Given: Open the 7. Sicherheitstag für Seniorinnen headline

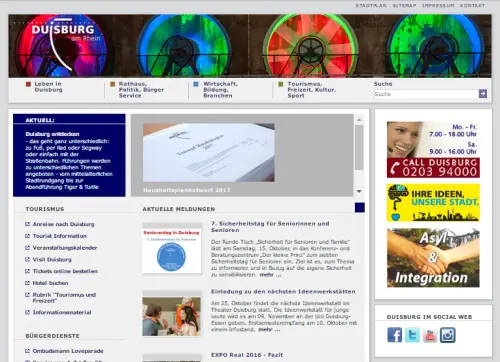Looking at the screenshot, I should click(270, 227).
